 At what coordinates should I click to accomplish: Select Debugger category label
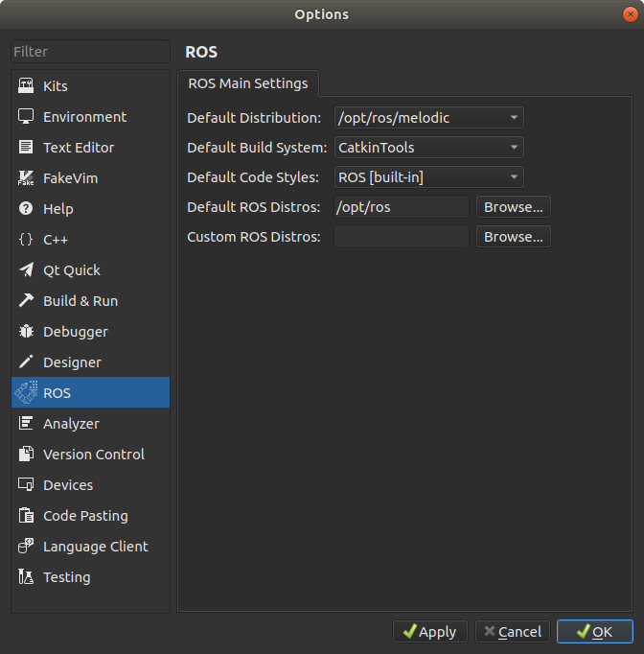click(x=76, y=332)
